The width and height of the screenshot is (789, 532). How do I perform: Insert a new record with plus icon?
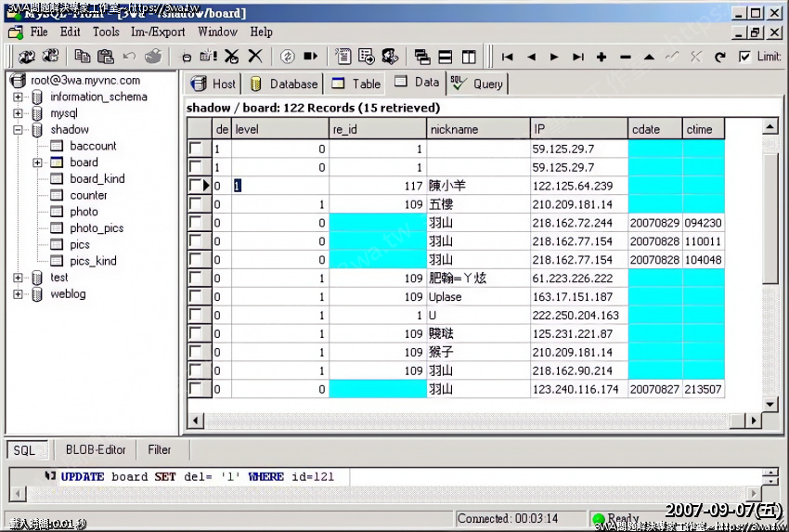pyautogui.click(x=601, y=57)
